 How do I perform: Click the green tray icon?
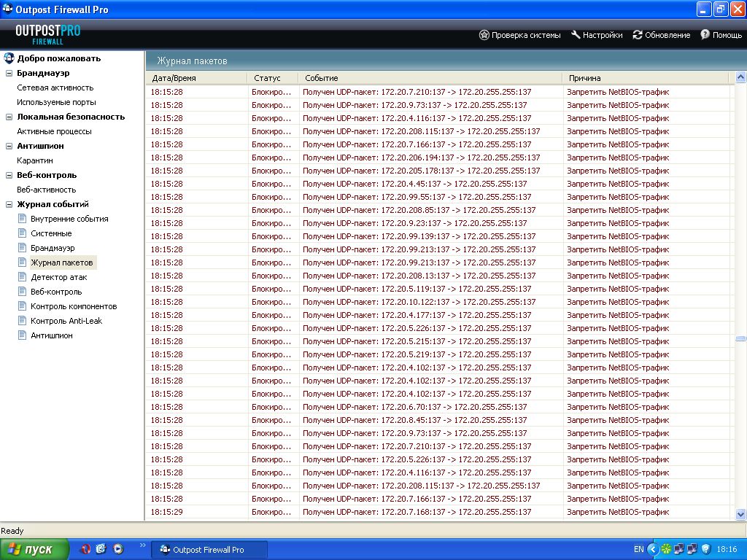(x=666, y=550)
